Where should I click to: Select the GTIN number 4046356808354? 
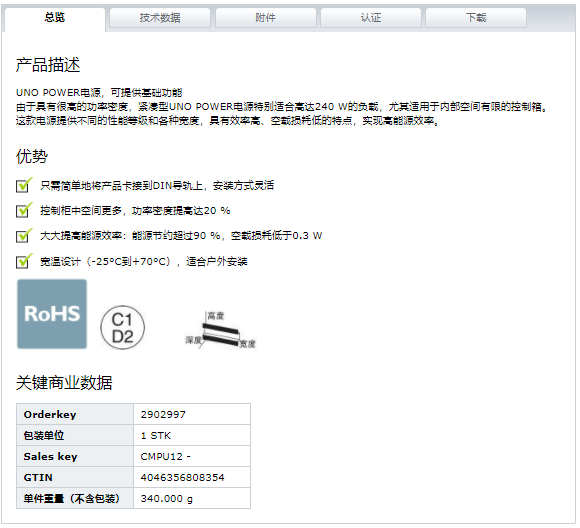coord(182,478)
